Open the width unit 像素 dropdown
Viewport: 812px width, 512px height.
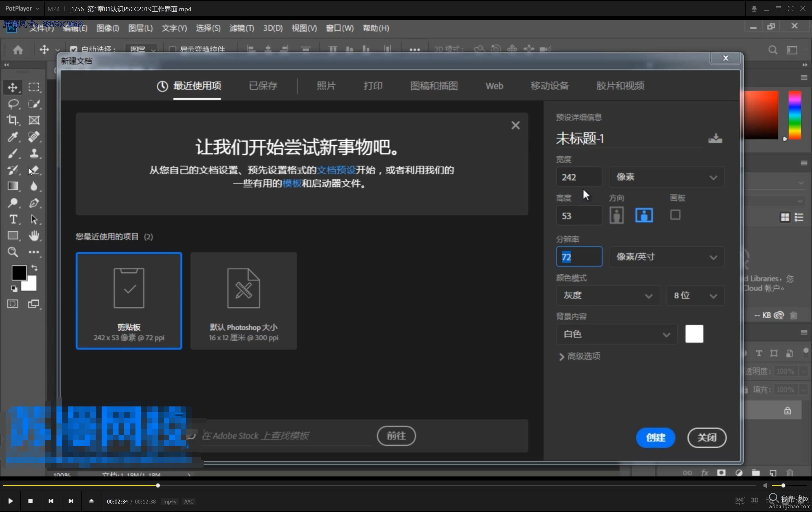click(666, 177)
